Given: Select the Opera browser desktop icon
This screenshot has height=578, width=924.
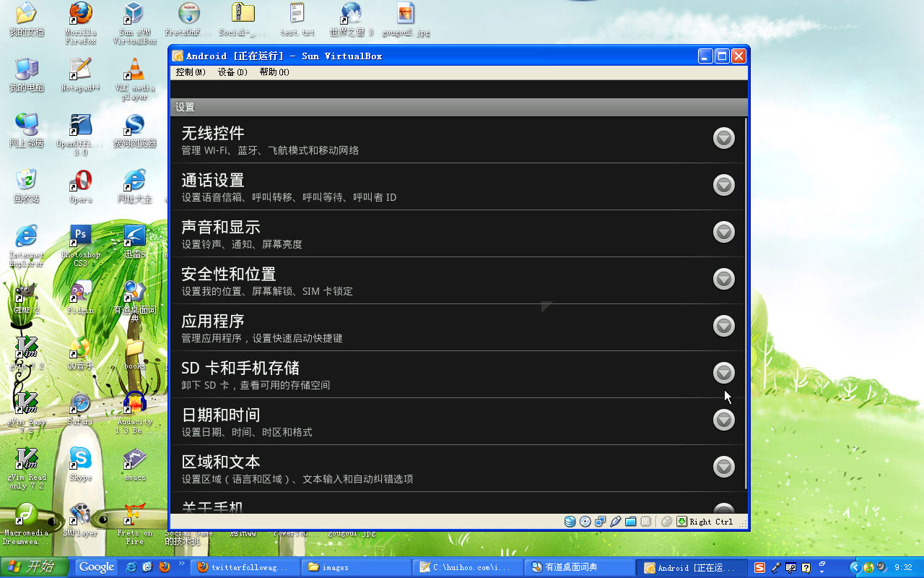Looking at the screenshot, I should point(80,181).
